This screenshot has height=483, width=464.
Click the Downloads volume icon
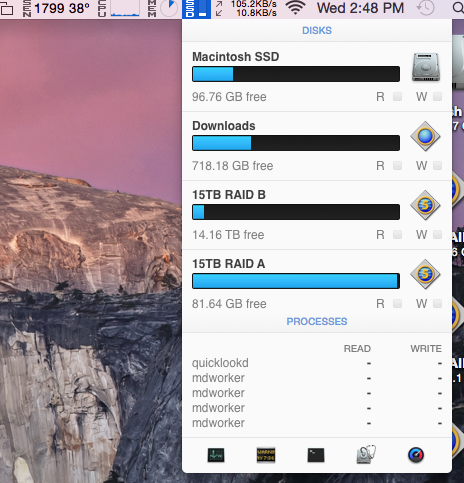(x=425, y=136)
